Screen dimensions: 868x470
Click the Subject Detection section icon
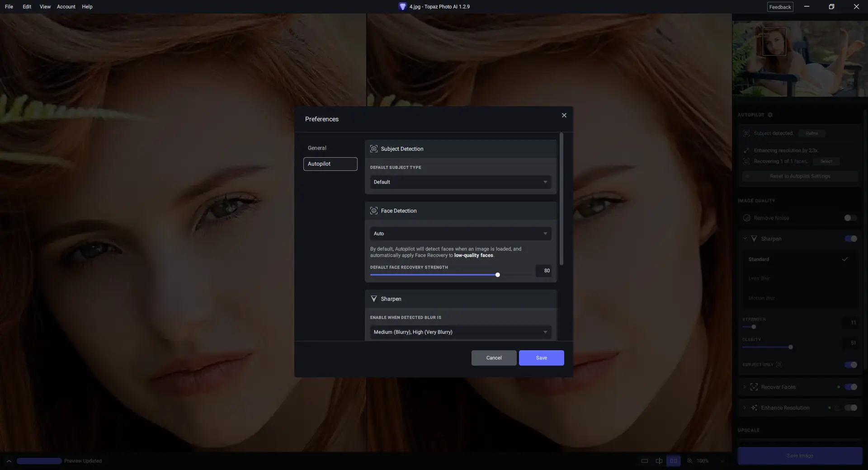pyautogui.click(x=374, y=149)
